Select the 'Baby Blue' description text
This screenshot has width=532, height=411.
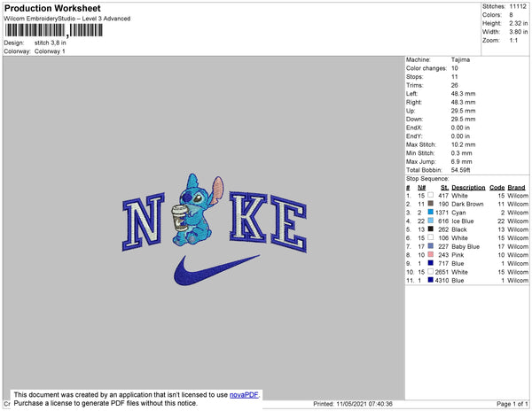pos(465,246)
